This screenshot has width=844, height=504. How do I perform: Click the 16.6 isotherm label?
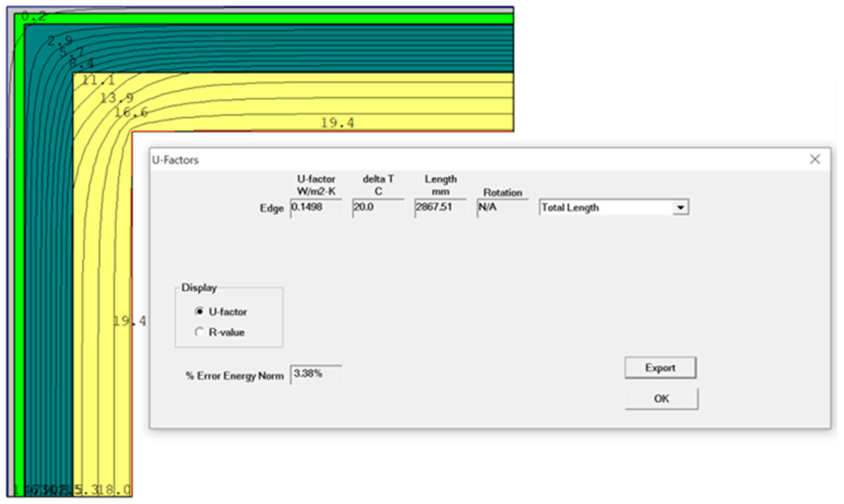[x=131, y=112]
